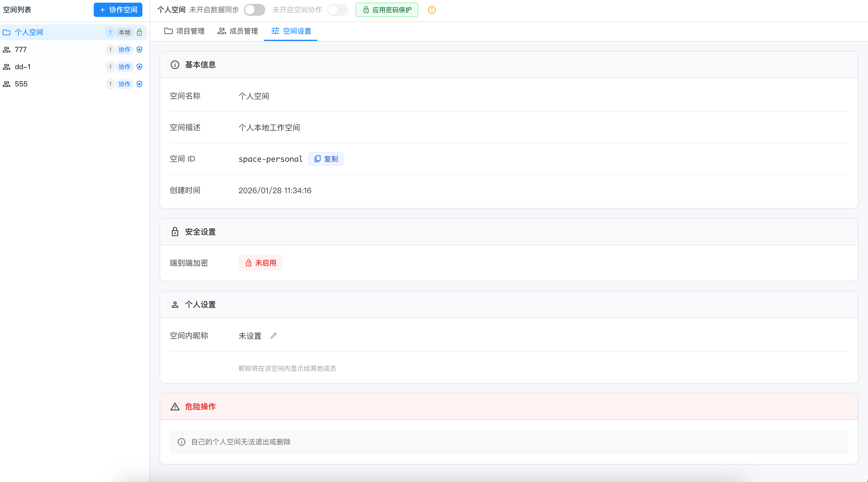This screenshot has width=868, height=482.
Task: Open the 777 space in the list
Action: [74, 50]
